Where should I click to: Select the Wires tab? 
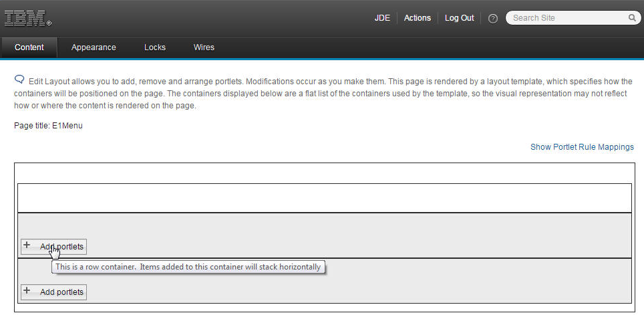(204, 47)
